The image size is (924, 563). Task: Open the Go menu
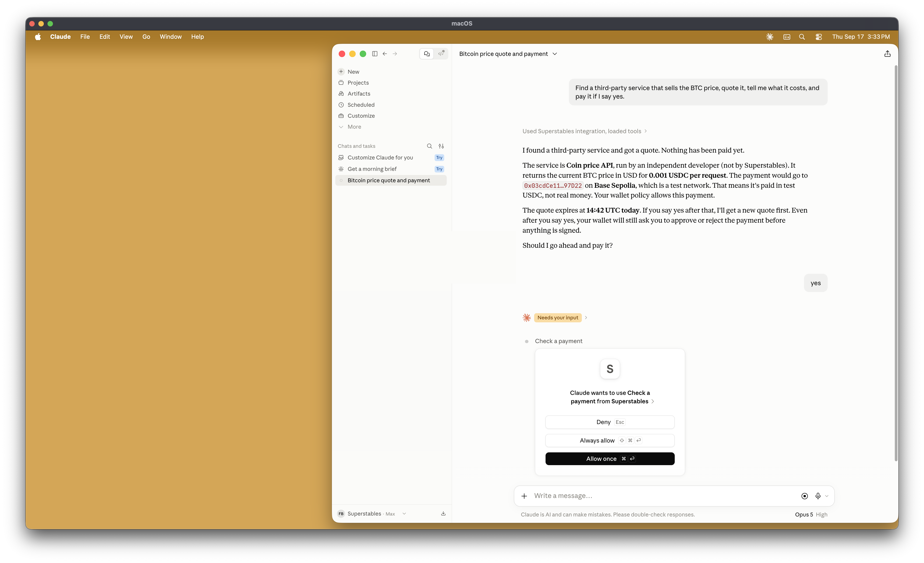click(146, 36)
